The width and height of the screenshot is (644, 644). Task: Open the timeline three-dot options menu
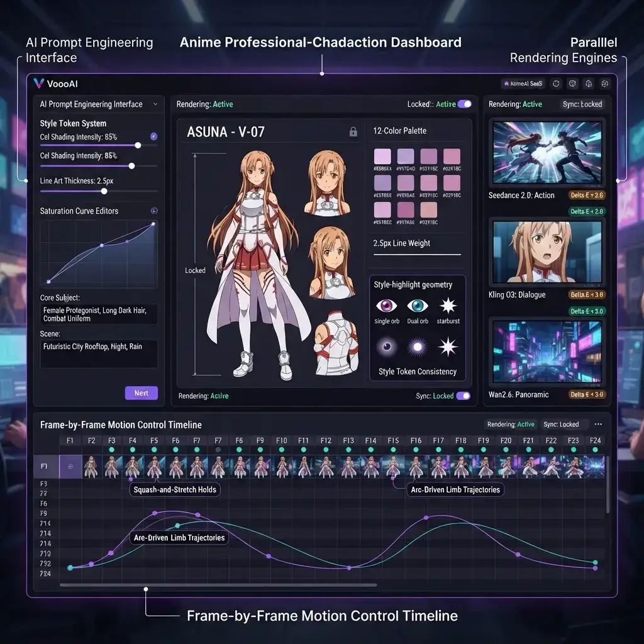(598, 425)
